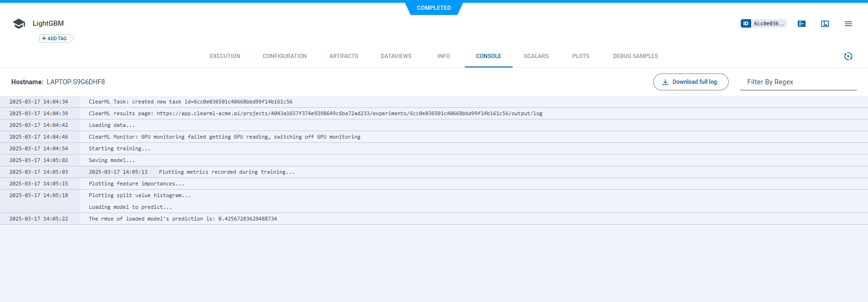Switch to the info panel view icon
The image size is (868, 302).
pyautogui.click(x=825, y=24)
